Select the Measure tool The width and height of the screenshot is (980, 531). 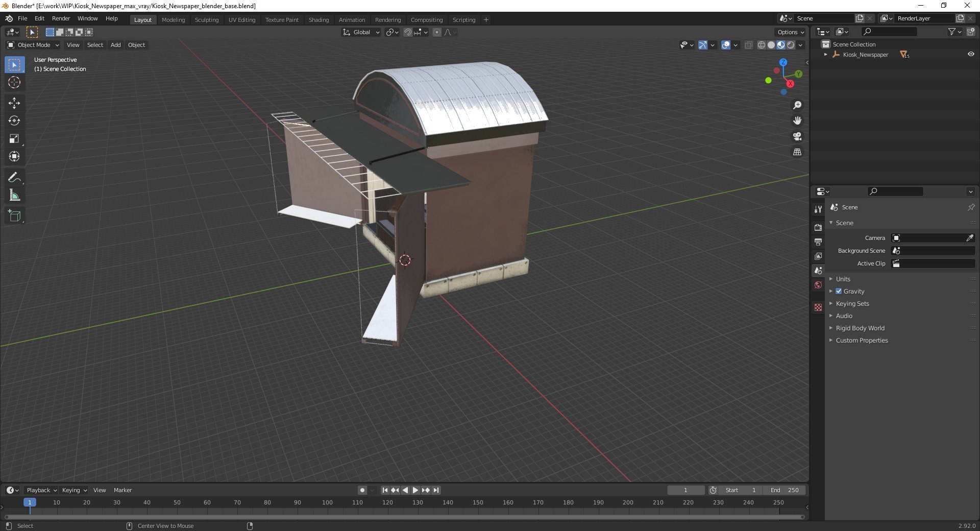14,196
